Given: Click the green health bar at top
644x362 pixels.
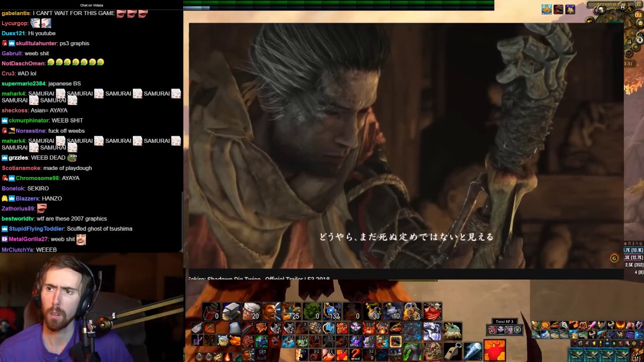Looking at the screenshot, I should pyautogui.click(x=339, y=5).
